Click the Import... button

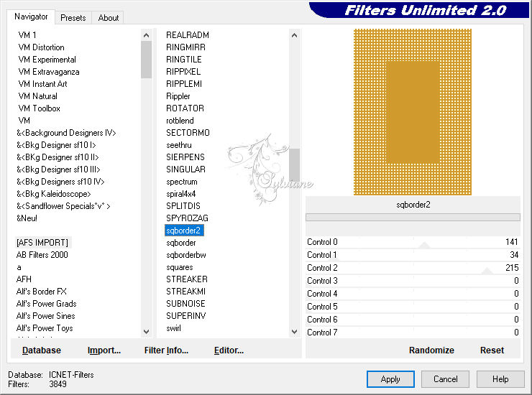(x=104, y=350)
